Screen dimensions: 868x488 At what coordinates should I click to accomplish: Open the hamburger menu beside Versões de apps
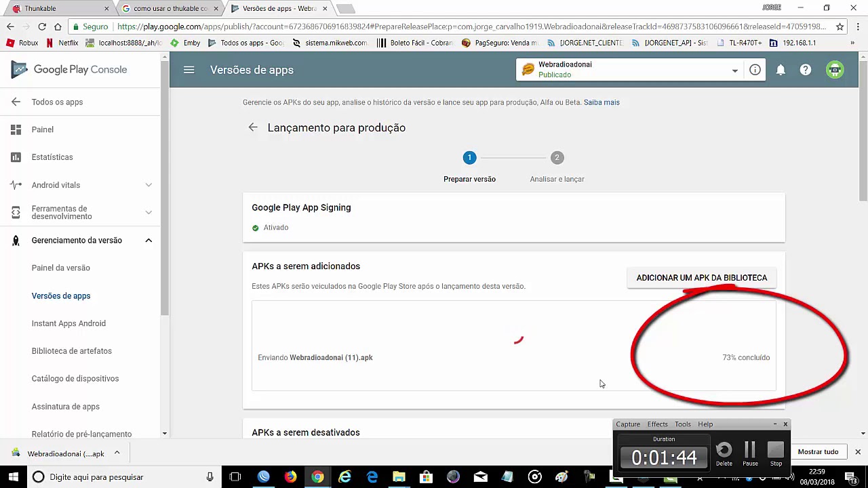point(189,70)
